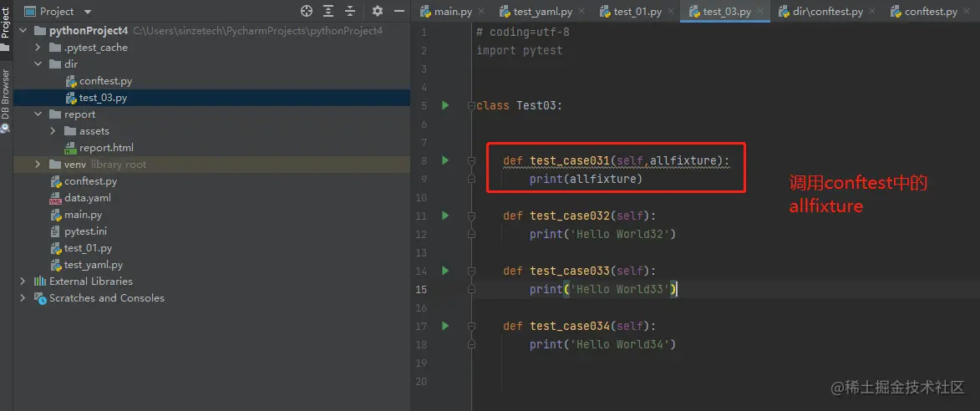Image resolution: width=980 pixels, height=411 pixels.
Task: Fold the test_case031 method at line 8
Action: tap(472, 161)
